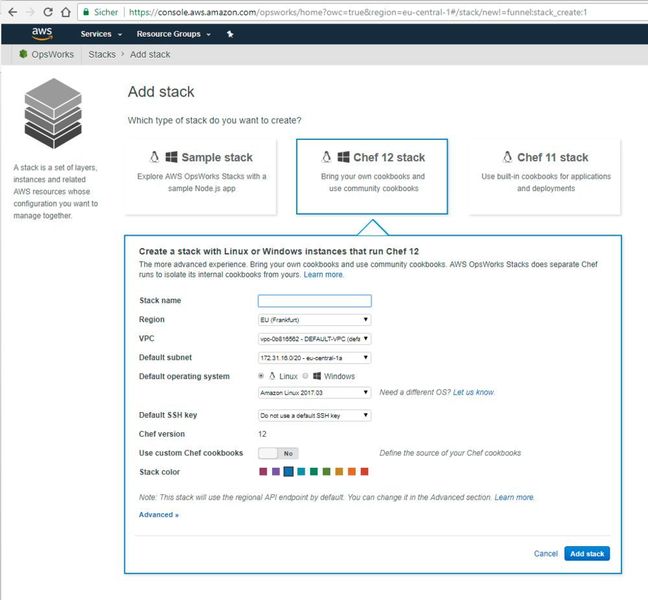Click the Add stack breadcrumb

(x=150, y=54)
